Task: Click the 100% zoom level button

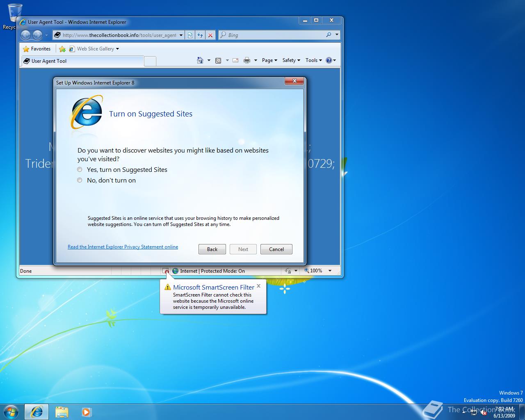Action: [x=313, y=271]
